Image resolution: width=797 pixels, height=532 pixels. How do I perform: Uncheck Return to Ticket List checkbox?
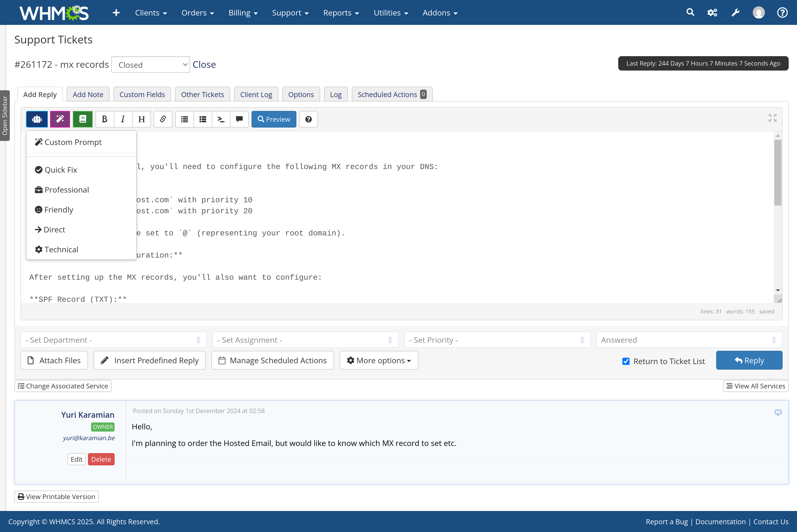click(x=626, y=361)
